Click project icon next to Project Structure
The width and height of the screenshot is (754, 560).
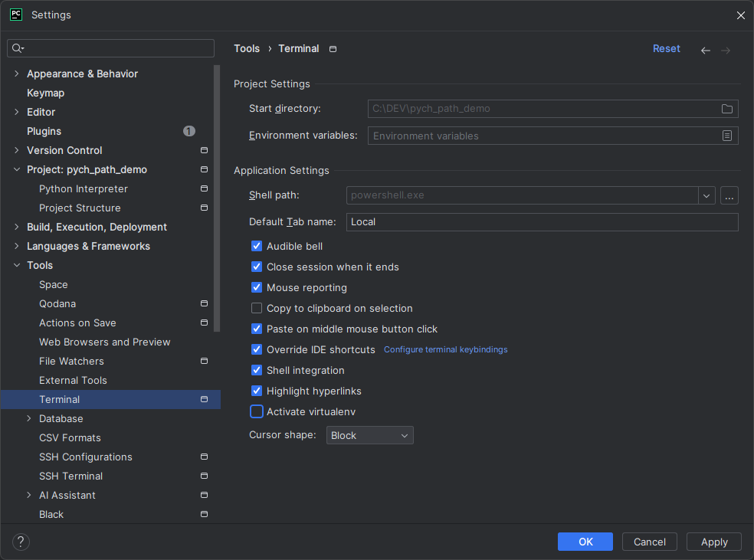[204, 208]
